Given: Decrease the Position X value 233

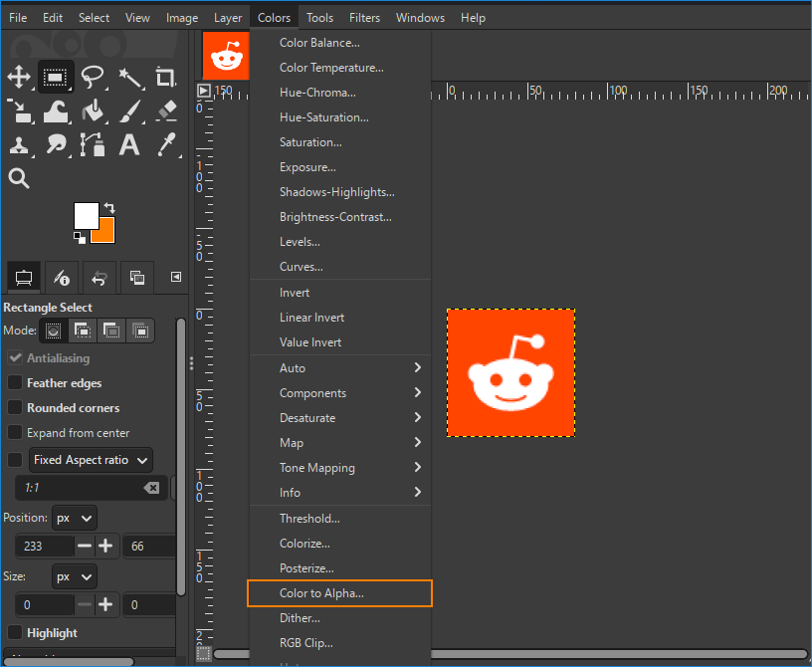Looking at the screenshot, I should point(85,546).
